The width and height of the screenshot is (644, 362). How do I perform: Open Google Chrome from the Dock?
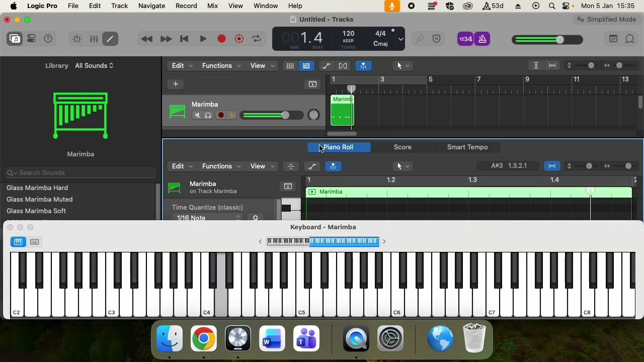204,338
